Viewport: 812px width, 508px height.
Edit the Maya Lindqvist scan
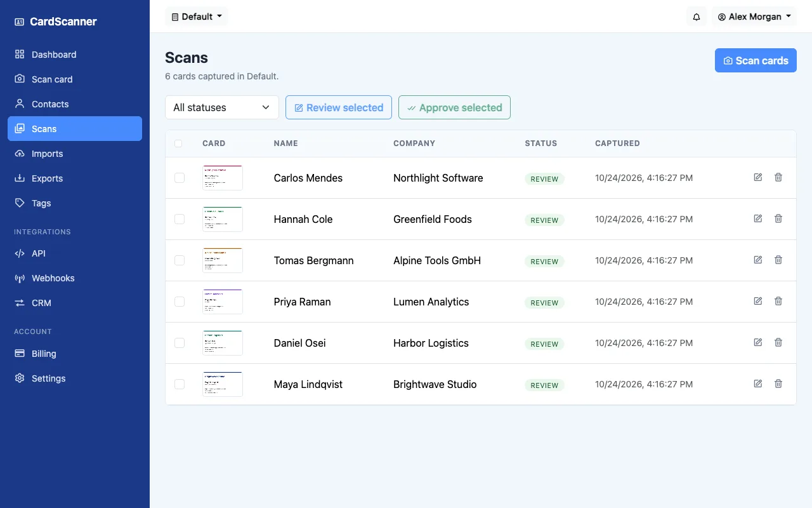pos(757,384)
